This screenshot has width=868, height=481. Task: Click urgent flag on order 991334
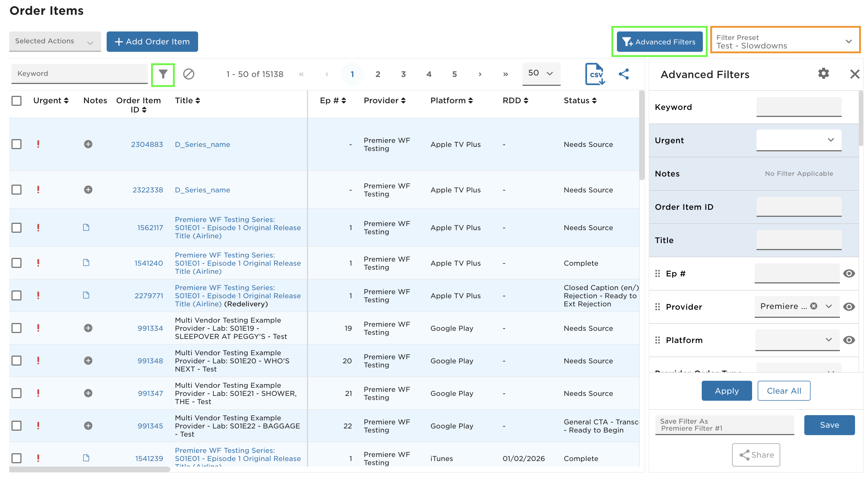[38, 328]
